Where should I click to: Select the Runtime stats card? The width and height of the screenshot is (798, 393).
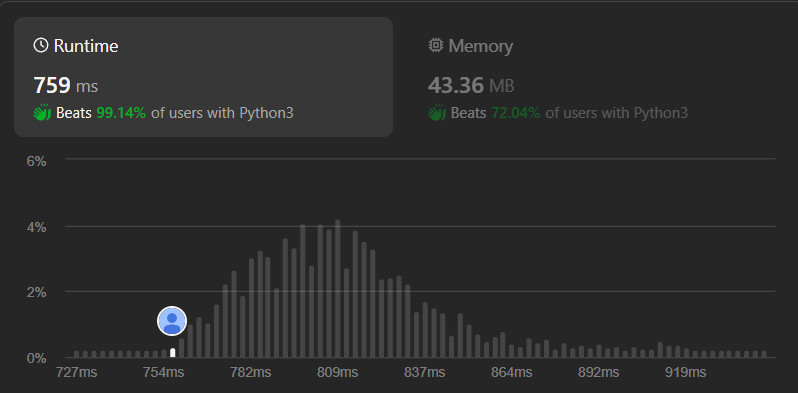pyautogui.click(x=204, y=77)
